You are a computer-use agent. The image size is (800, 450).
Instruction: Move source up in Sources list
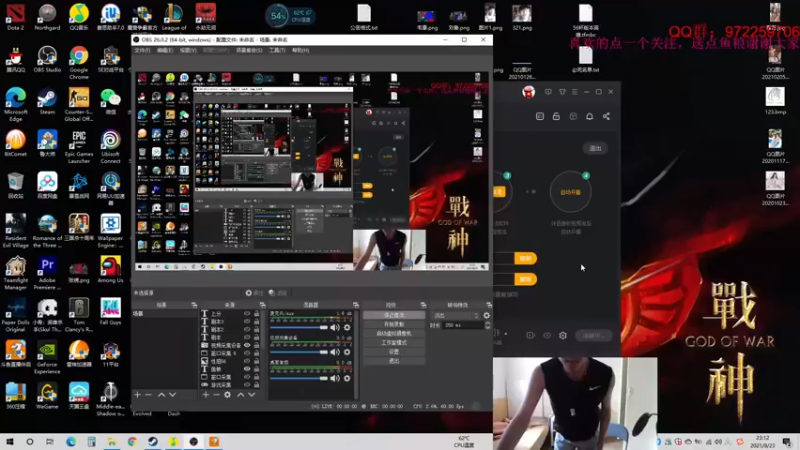240,394
